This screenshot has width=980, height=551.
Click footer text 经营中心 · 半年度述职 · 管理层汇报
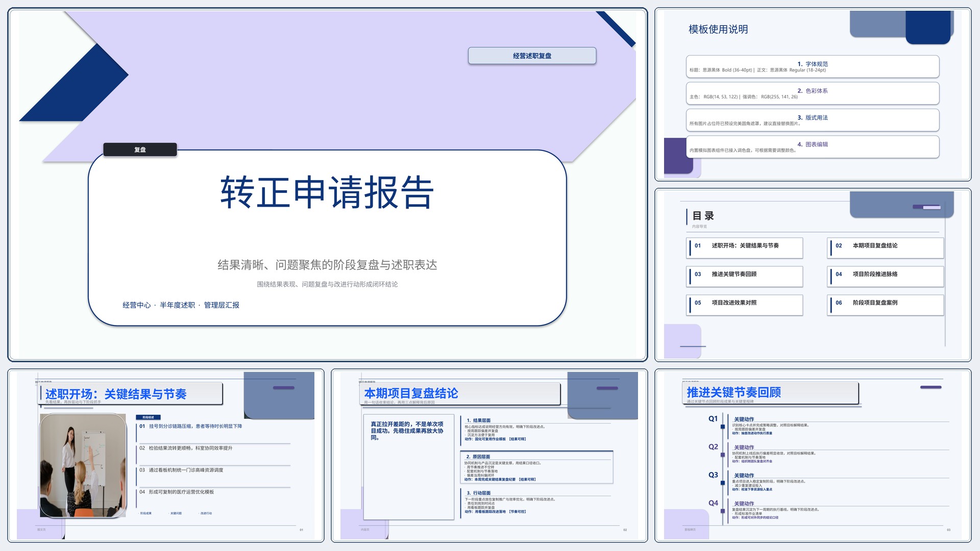(x=181, y=305)
